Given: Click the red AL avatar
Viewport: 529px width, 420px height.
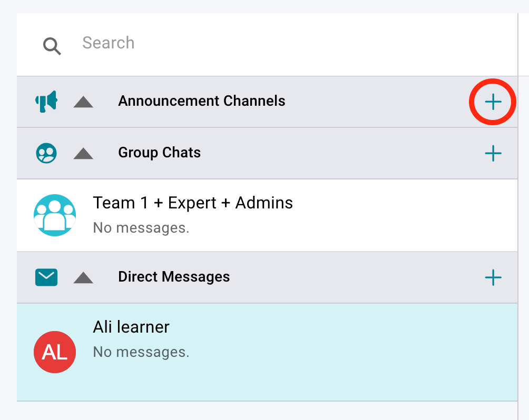Looking at the screenshot, I should 55,352.
